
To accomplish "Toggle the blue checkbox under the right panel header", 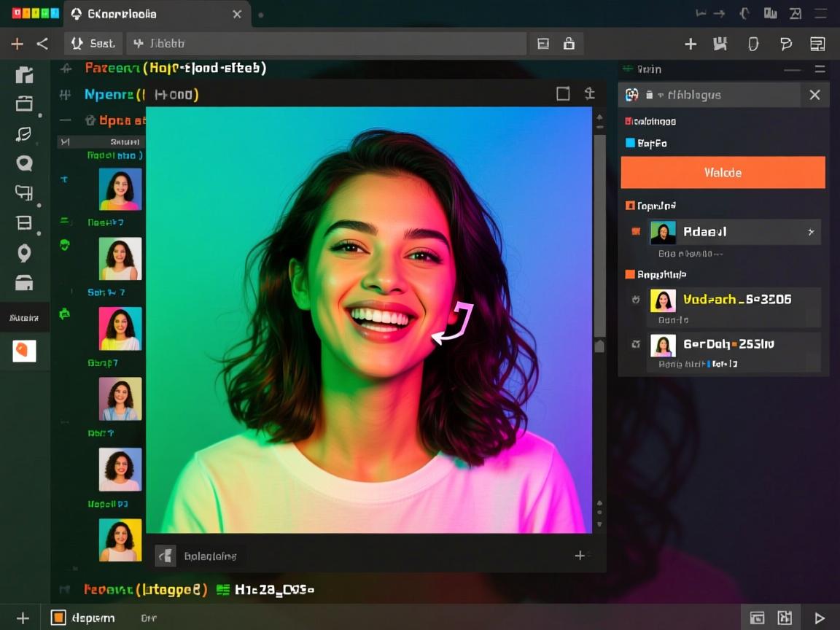I will pos(630,144).
